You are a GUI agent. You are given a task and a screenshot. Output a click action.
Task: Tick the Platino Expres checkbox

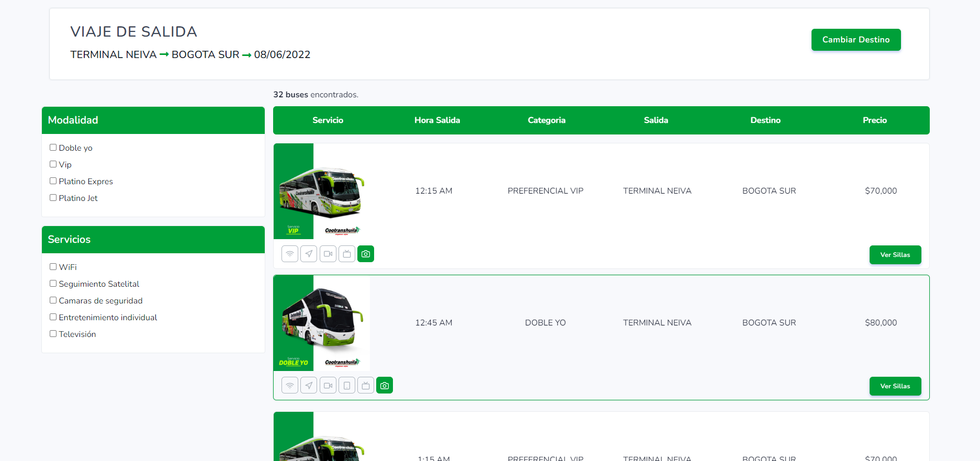tap(53, 181)
